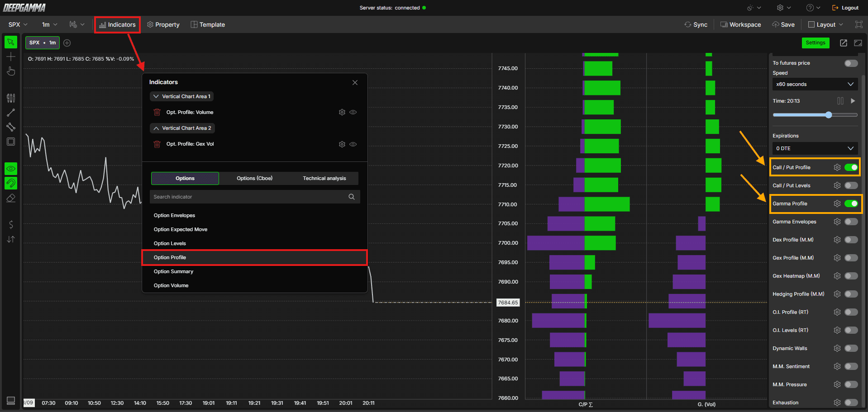Select the crosshair tool in left toolbar
This screenshot has height=412, width=868.
pos(11,57)
